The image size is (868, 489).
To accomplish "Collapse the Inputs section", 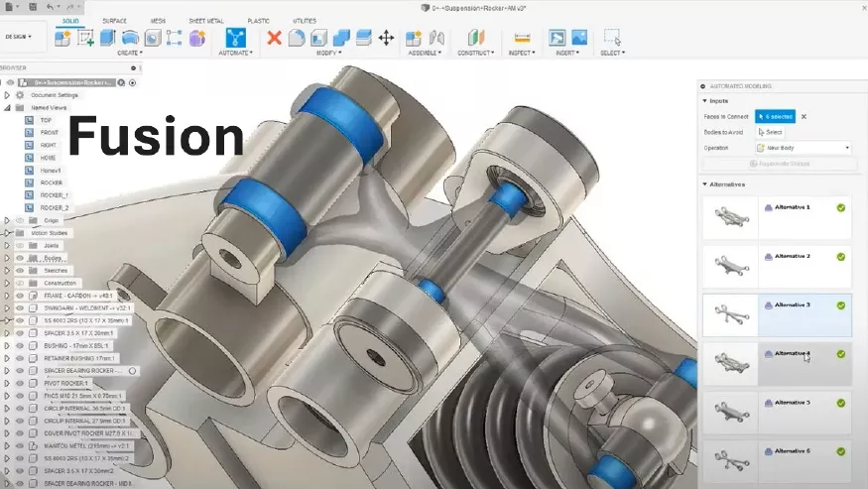I will (x=704, y=101).
